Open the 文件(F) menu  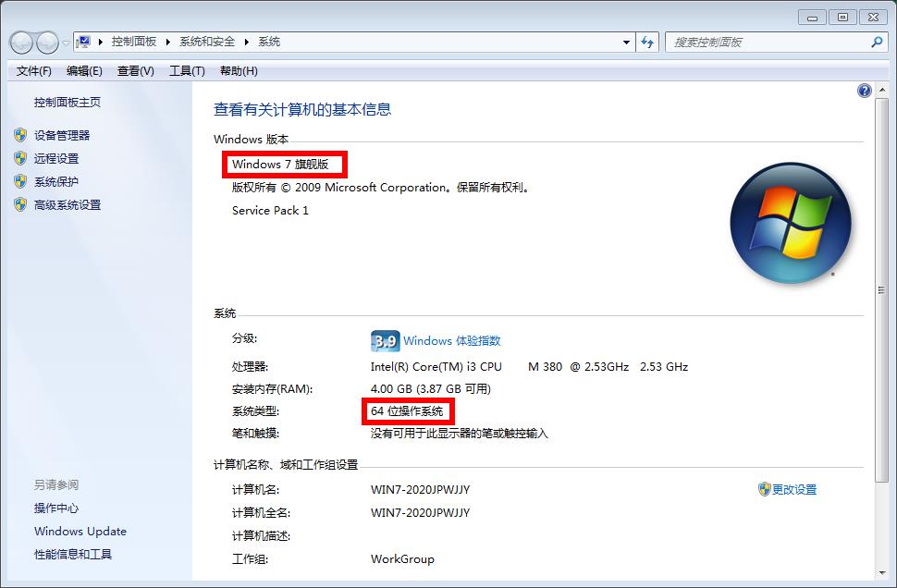tap(33, 71)
